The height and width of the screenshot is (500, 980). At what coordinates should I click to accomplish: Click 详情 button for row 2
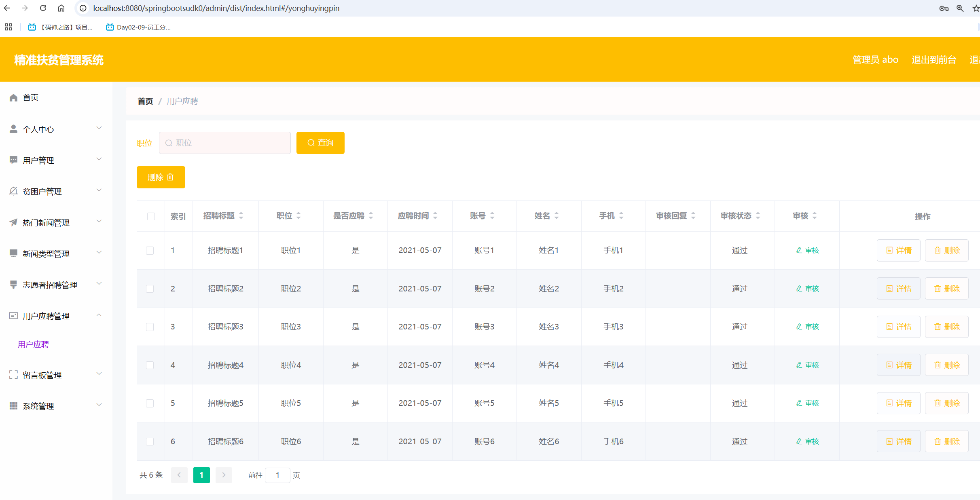tap(898, 289)
